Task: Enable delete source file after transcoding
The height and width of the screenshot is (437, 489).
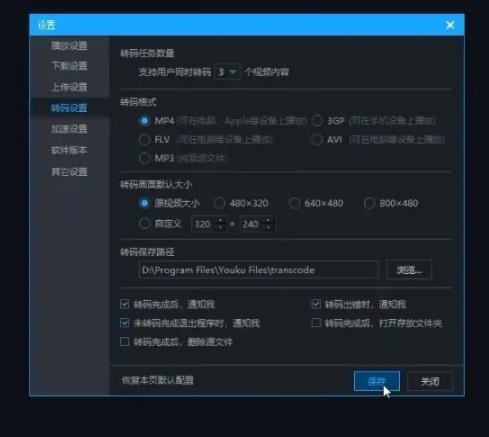Action: point(124,342)
